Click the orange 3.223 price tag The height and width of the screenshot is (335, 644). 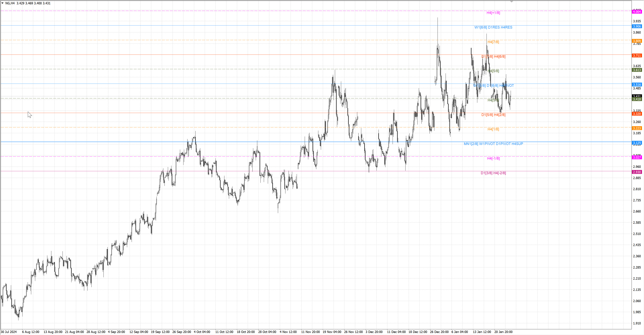click(637, 128)
